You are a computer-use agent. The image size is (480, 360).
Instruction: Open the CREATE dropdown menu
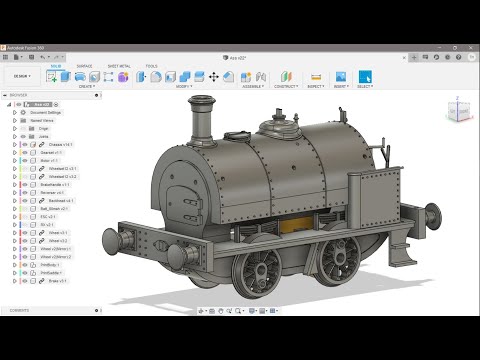click(87, 86)
